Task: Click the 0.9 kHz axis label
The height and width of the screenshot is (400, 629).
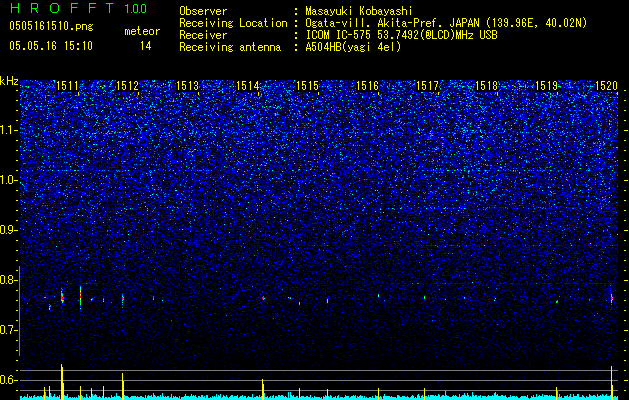Action: [x=9, y=230]
